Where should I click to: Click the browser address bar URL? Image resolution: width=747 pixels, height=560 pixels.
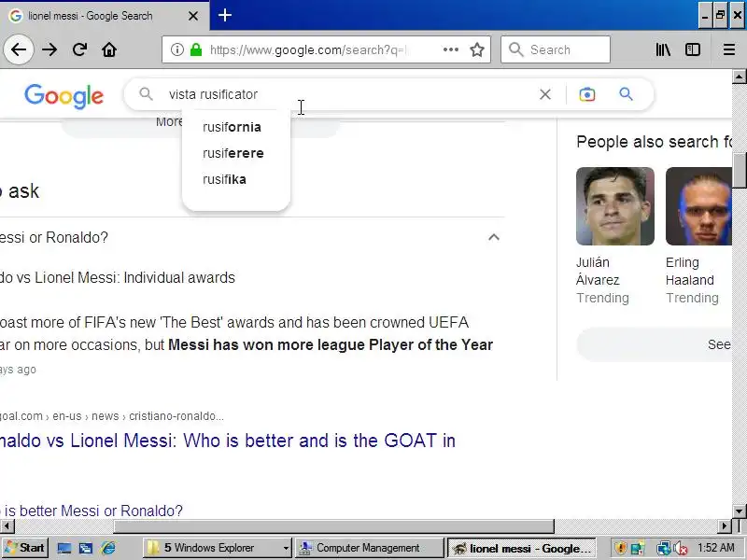pyautogui.click(x=307, y=49)
